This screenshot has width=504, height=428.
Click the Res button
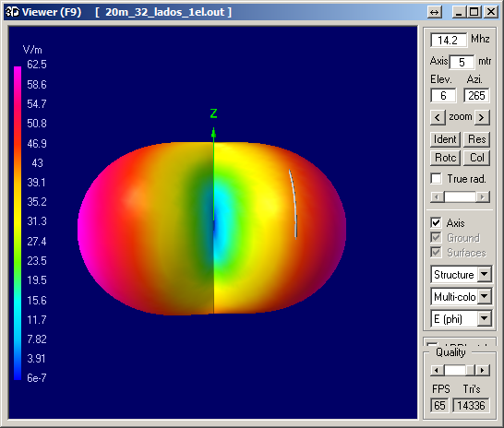477,139
